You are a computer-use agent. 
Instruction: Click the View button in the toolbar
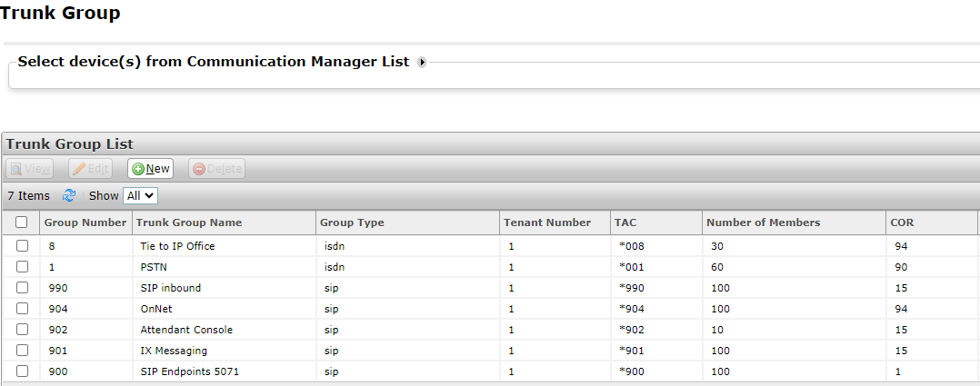(30, 169)
